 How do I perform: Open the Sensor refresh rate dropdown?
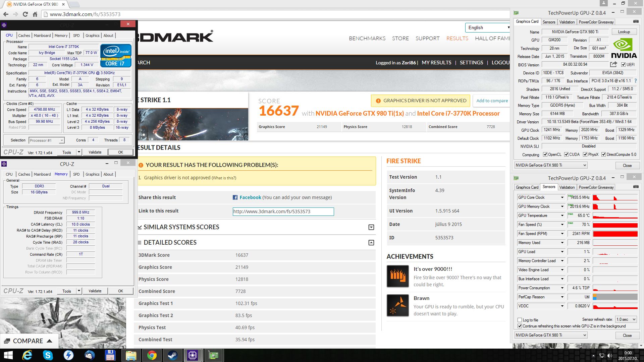(x=626, y=319)
